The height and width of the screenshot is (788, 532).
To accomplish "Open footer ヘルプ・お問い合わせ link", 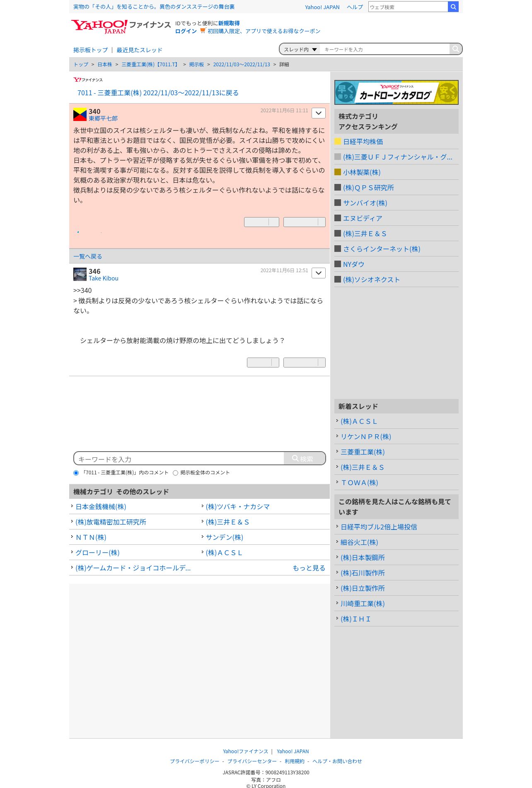I will click(x=337, y=761).
